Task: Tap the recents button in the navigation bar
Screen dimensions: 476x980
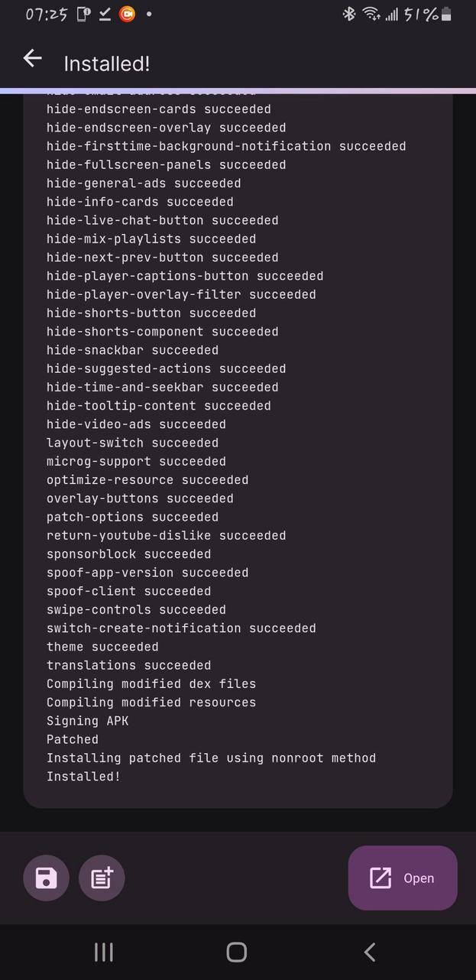Action: pos(103,952)
